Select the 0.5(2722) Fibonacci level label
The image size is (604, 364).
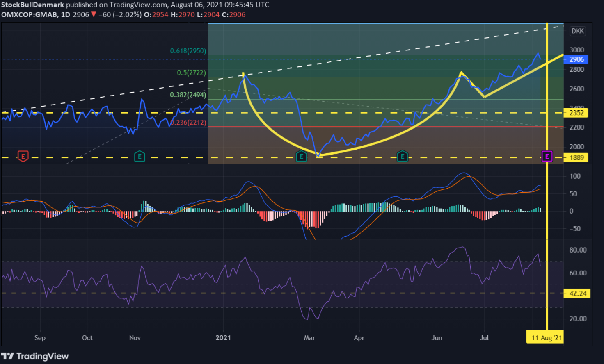191,73
